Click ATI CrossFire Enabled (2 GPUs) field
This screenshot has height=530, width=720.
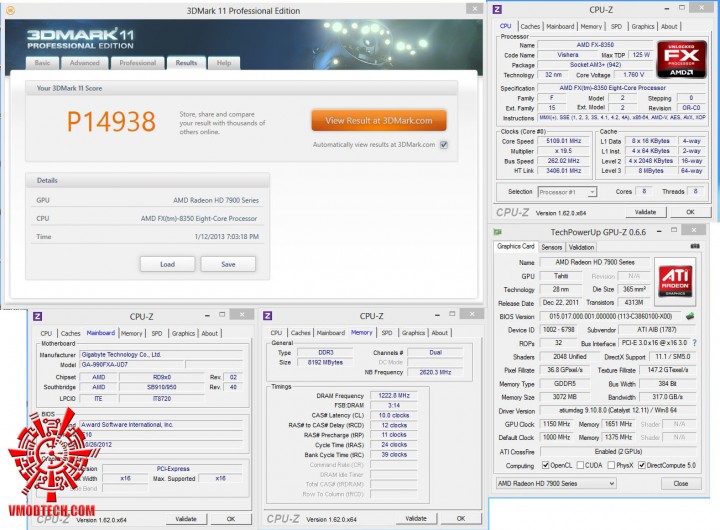[618, 451]
